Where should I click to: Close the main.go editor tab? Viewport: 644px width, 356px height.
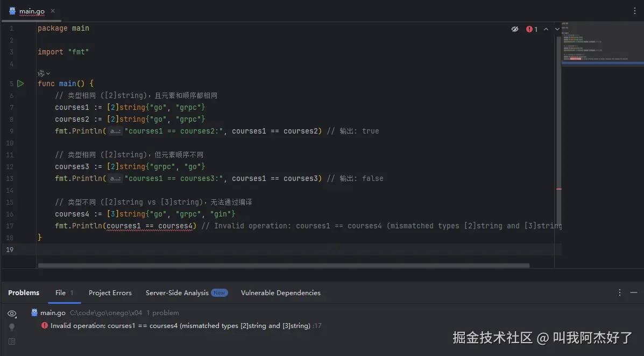(53, 11)
